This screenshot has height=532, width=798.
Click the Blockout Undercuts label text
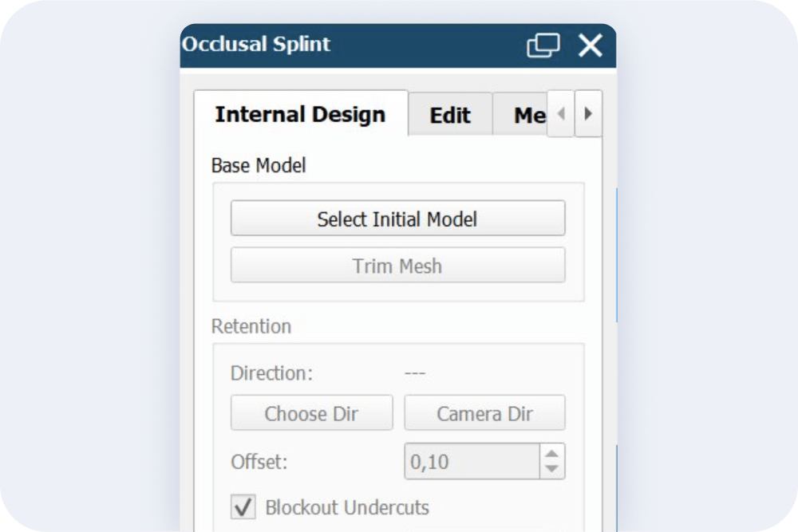347,507
